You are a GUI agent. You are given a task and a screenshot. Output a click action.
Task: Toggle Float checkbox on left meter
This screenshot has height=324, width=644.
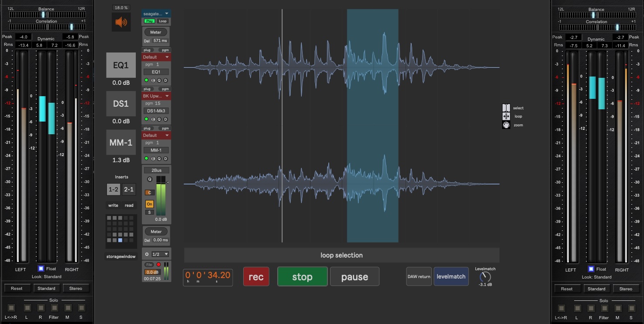click(41, 269)
